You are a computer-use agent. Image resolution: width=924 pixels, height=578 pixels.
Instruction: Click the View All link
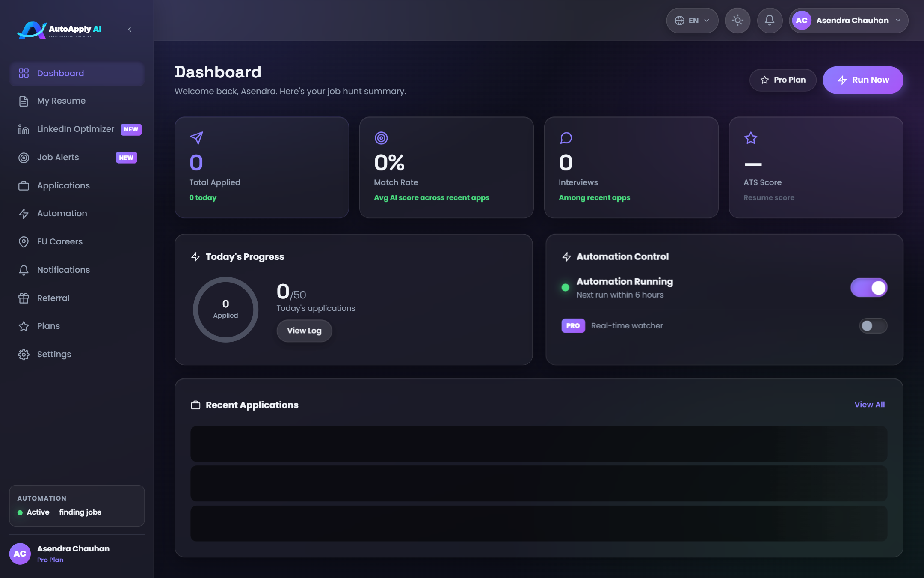(x=869, y=405)
